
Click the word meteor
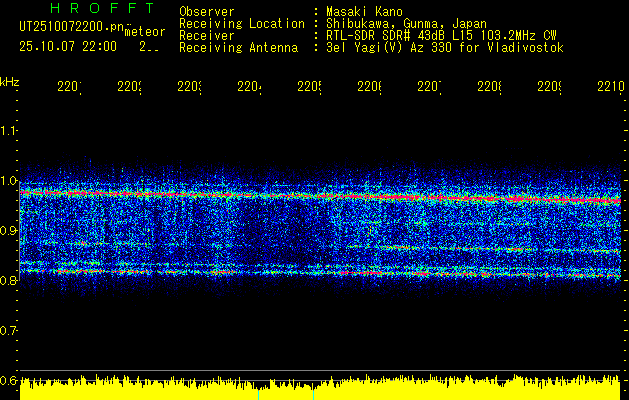pos(144,32)
